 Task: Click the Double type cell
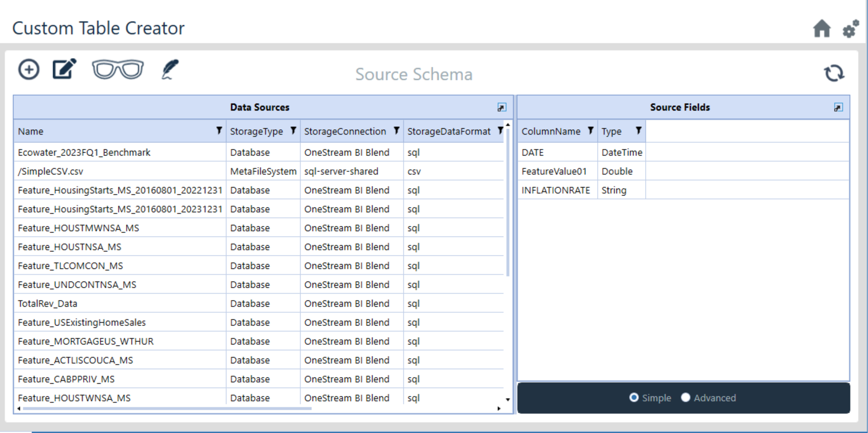pyautogui.click(x=622, y=171)
